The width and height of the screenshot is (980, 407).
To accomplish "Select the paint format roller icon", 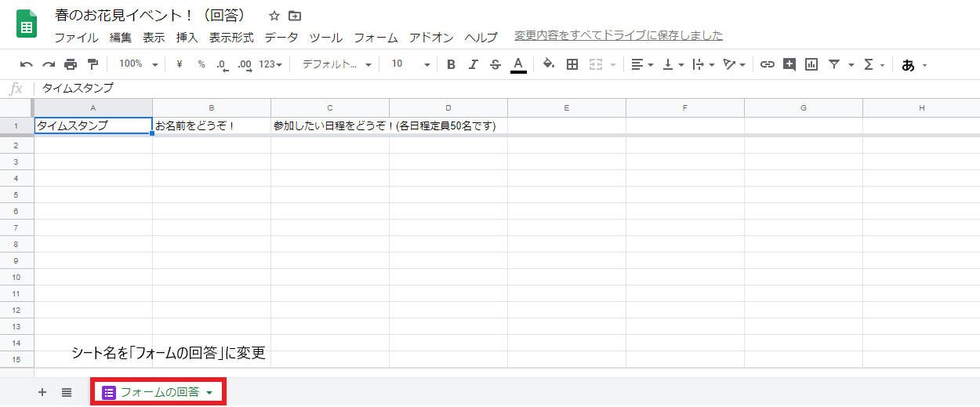I will [93, 64].
